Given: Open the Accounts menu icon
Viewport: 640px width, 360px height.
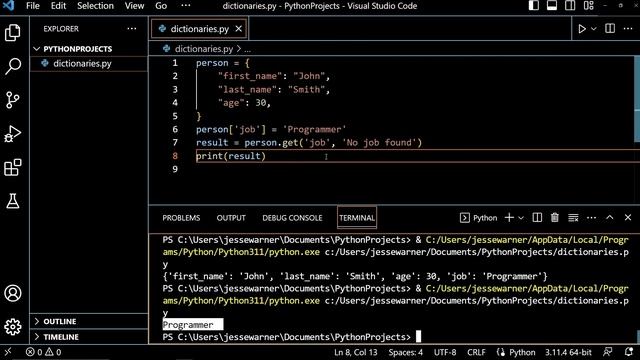Looking at the screenshot, I should (x=13, y=293).
